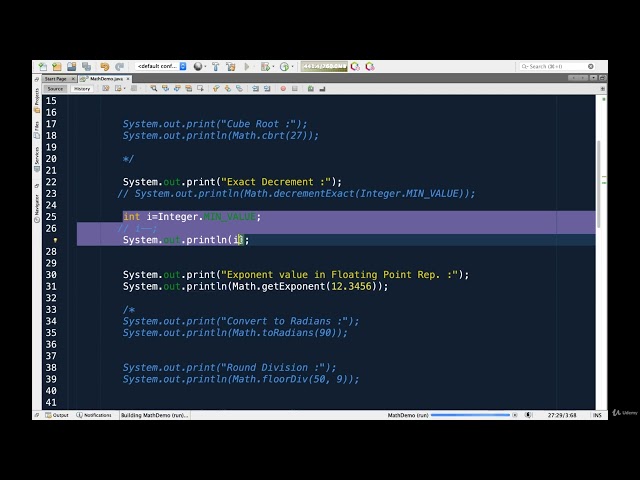Click editor toolbar icon with dropdown after Last Edit
Screen dimensions: 640x480
(119, 89)
